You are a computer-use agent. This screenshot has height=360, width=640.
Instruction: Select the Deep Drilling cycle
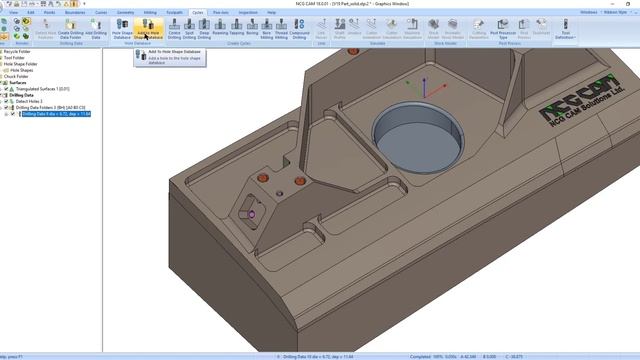click(204, 29)
